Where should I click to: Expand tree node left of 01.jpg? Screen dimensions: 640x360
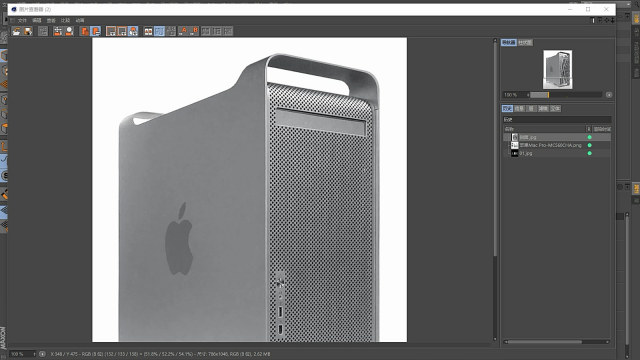508,153
